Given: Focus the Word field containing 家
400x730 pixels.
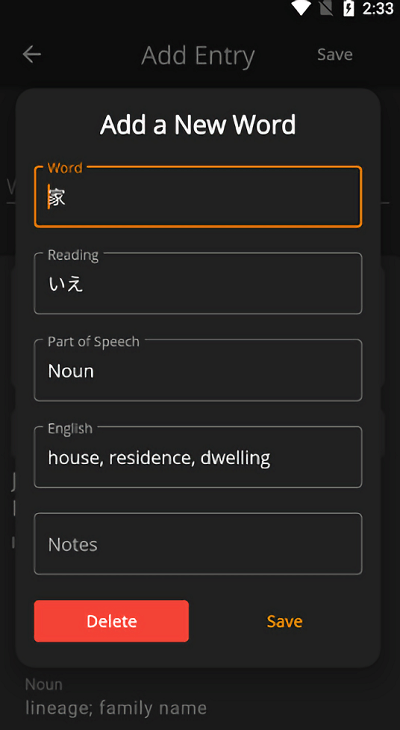Looking at the screenshot, I should point(198,197).
